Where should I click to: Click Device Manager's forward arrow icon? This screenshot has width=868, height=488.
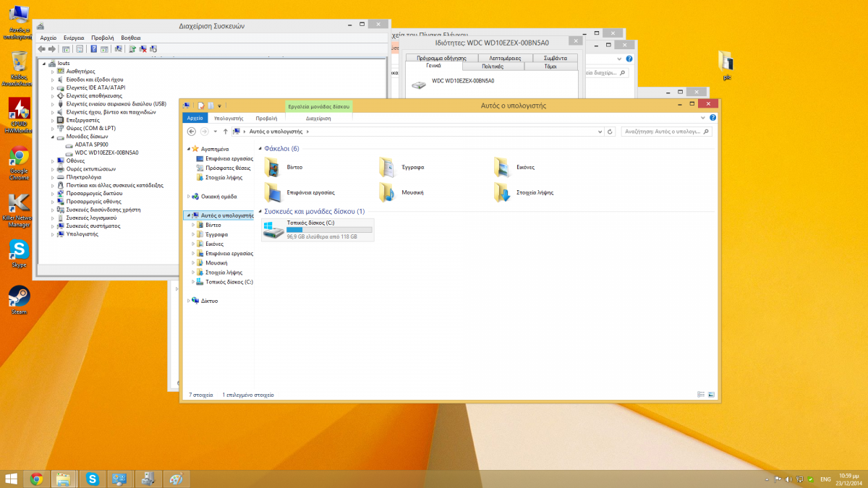[x=51, y=49]
